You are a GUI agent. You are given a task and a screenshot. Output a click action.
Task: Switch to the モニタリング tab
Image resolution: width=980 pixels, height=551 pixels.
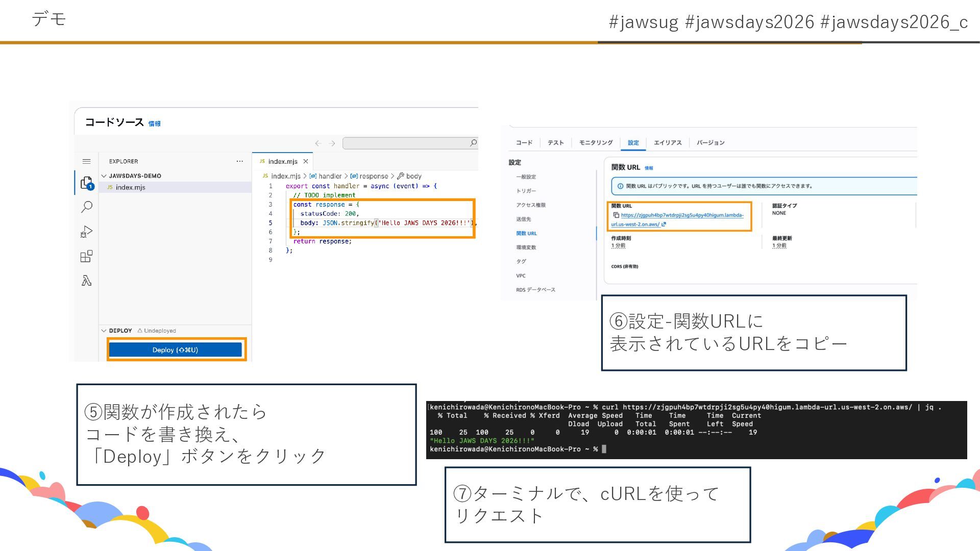[596, 143]
